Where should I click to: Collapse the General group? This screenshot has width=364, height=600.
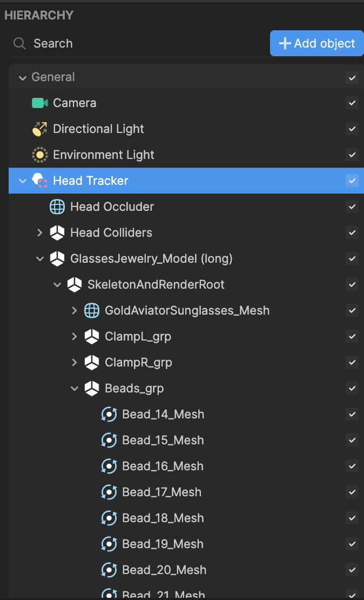pos(23,77)
